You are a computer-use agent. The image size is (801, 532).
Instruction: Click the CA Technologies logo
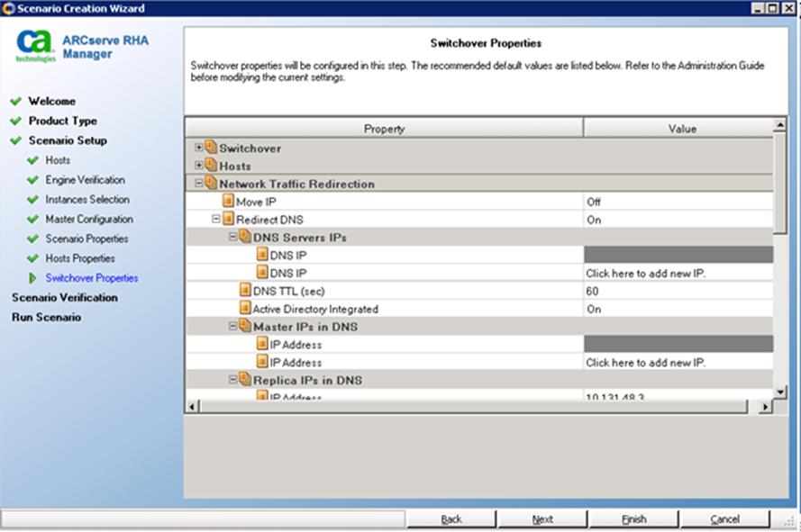35,45
